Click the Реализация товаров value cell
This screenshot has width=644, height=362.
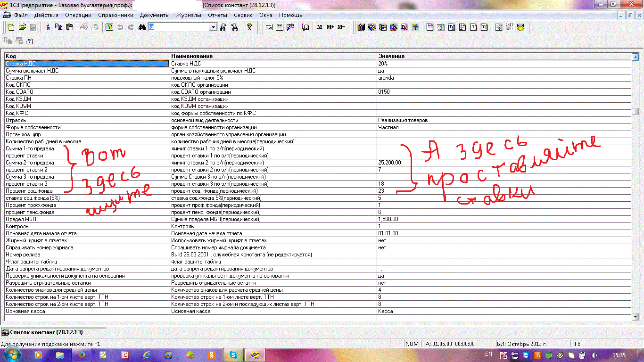click(x=504, y=120)
